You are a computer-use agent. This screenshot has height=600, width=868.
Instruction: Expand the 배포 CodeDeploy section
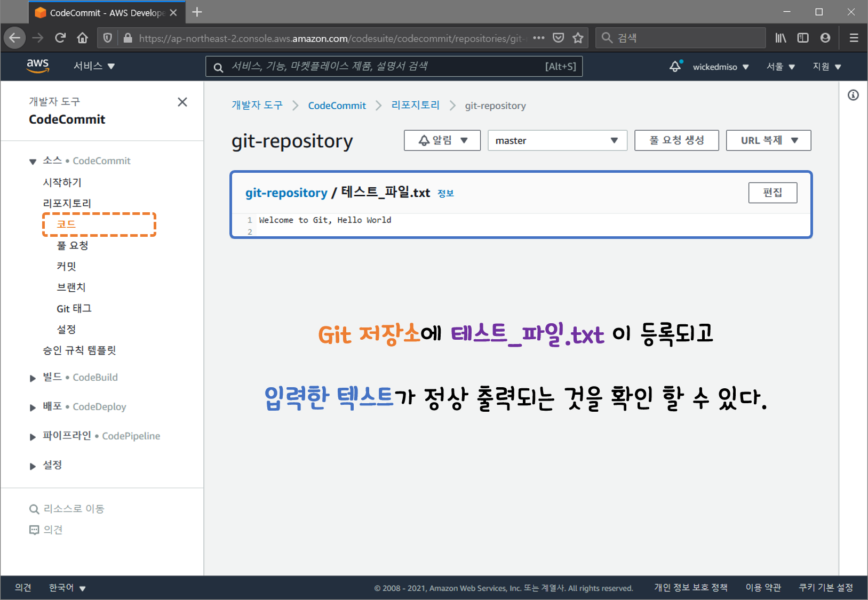pyautogui.click(x=33, y=407)
